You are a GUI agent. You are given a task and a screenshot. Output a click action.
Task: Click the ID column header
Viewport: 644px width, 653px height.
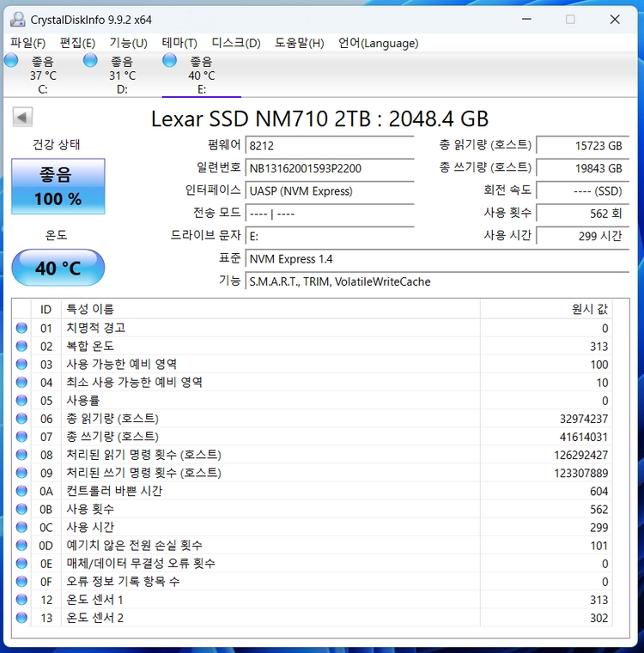click(46, 310)
